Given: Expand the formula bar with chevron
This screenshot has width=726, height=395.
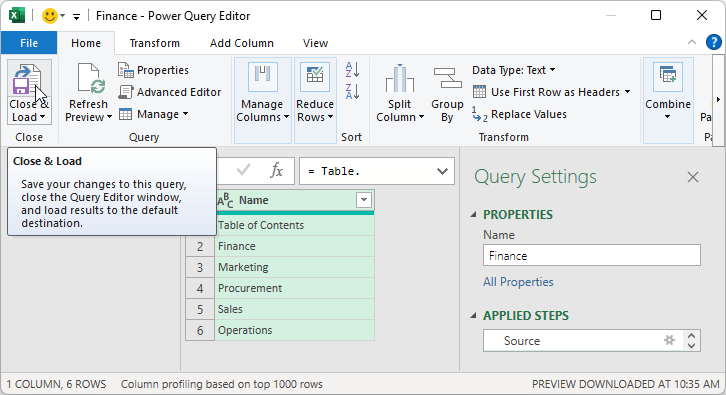Looking at the screenshot, I should 443,171.
